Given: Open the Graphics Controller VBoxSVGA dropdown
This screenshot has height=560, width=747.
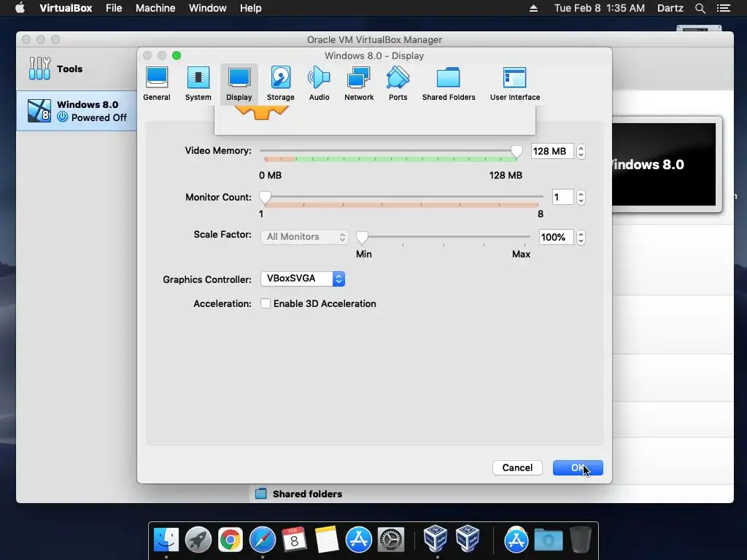Looking at the screenshot, I should click(303, 279).
